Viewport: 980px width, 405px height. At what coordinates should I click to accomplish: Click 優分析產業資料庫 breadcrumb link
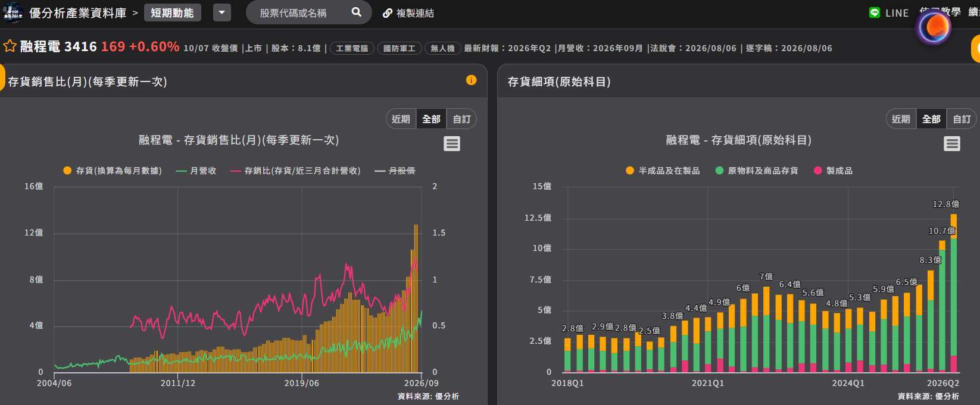tap(78, 12)
